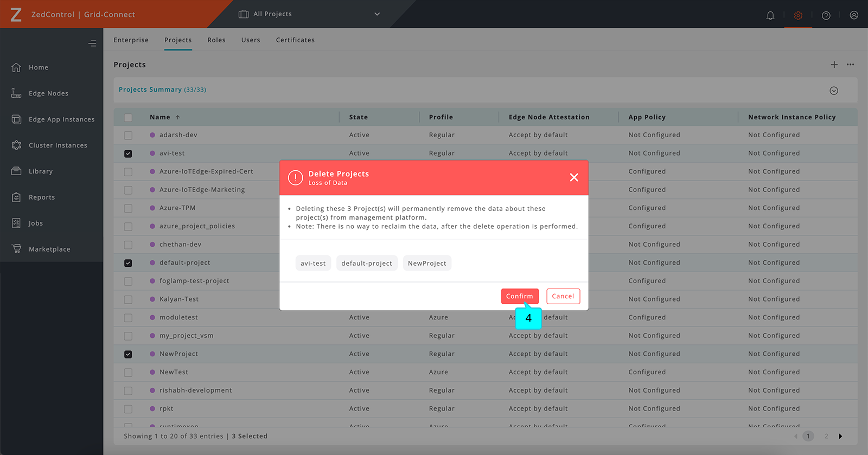
Task: Click the projects briefcase icon in the top bar
Action: tap(244, 14)
